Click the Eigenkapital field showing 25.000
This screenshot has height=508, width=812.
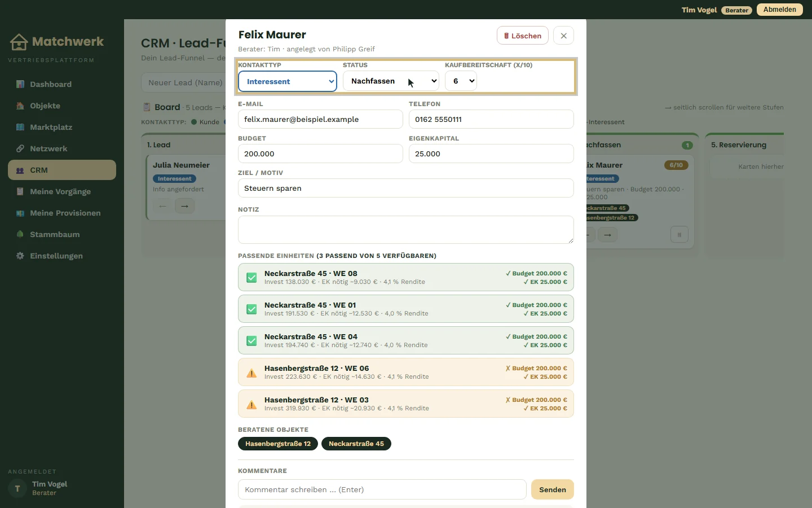[x=491, y=154]
